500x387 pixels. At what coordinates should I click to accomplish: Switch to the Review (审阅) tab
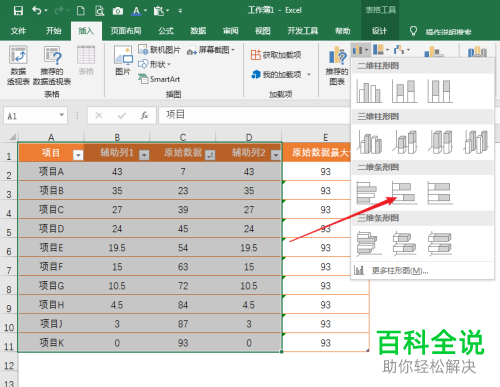point(230,31)
